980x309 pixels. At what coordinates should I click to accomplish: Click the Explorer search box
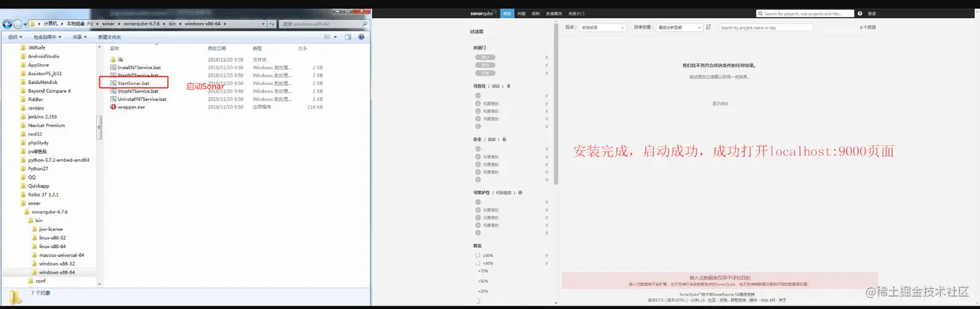click(325, 24)
